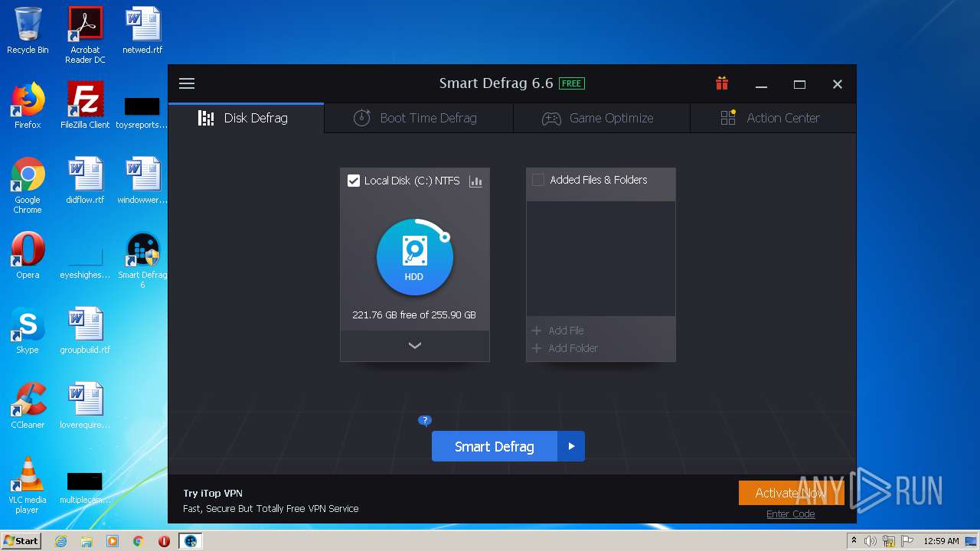Screen dimensions: 980x551
Task: Launch Firefox desktop shortcut
Action: (x=28, y=106)
